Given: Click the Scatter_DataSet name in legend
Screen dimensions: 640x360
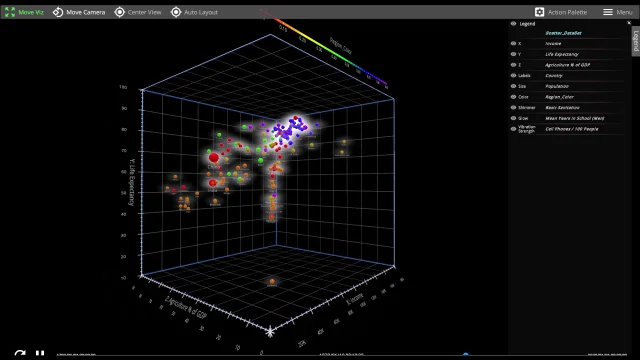Looking at the screenshot, I should [563, 33].
